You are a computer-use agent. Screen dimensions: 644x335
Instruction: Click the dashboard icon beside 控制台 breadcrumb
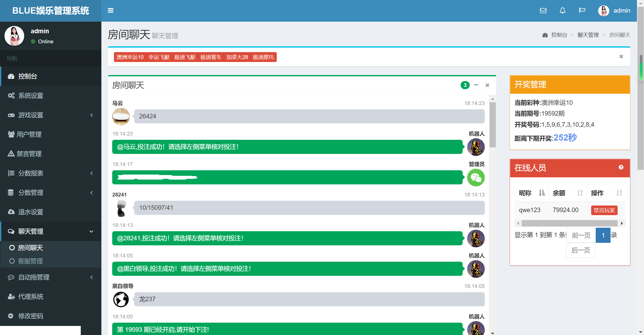[545, 35]
